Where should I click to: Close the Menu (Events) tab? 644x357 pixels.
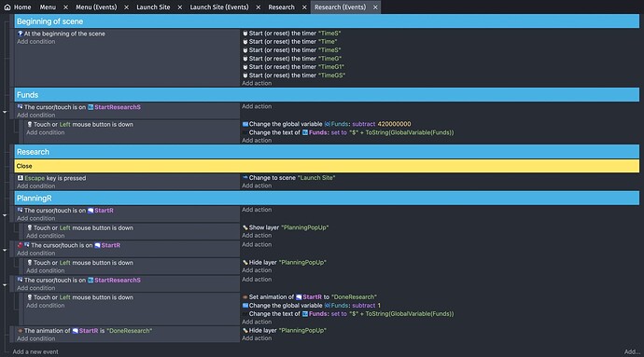pyautogui.click(x=127, y=7)
